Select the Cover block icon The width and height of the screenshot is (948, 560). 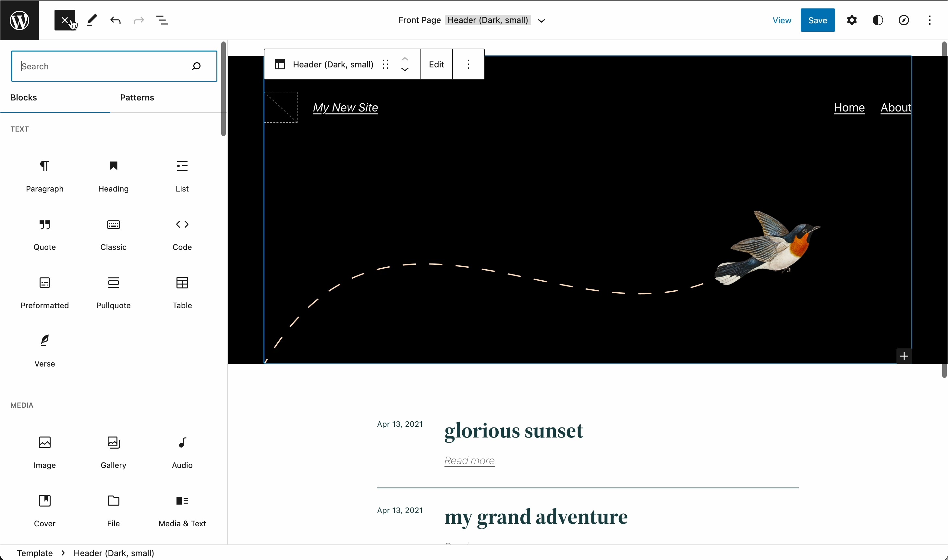click(44, 500)
